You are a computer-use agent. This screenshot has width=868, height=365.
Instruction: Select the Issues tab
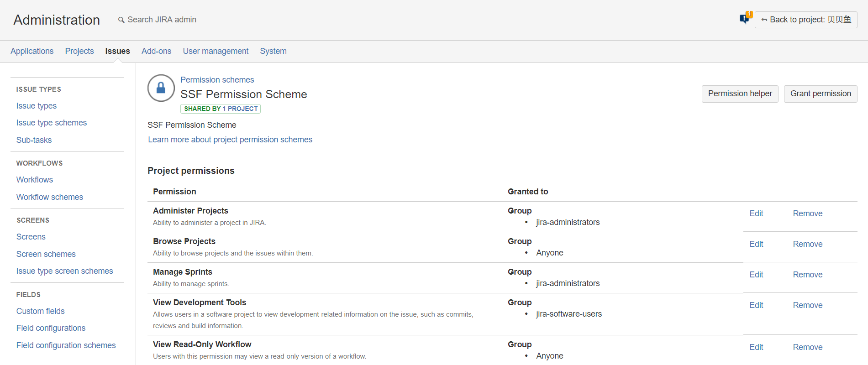(117, 51)
